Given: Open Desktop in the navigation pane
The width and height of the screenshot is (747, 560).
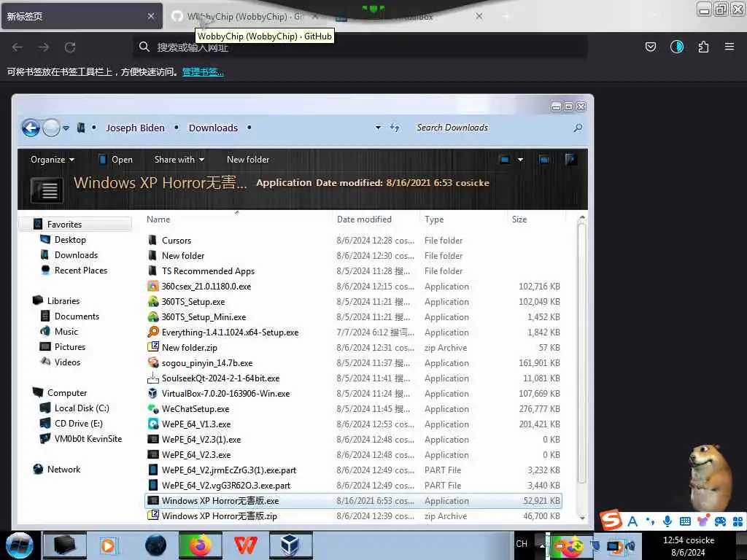Looking at the screenshot, I should [69, 239].
